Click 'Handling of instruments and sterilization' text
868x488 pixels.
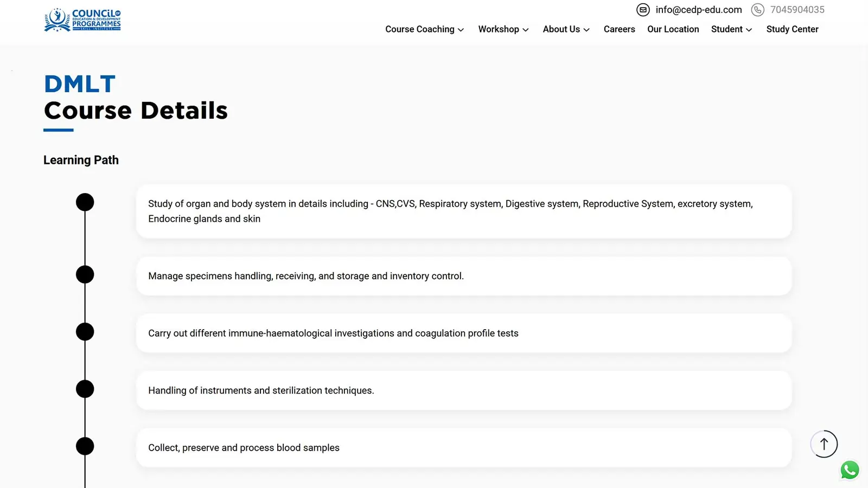coord(261,390)
